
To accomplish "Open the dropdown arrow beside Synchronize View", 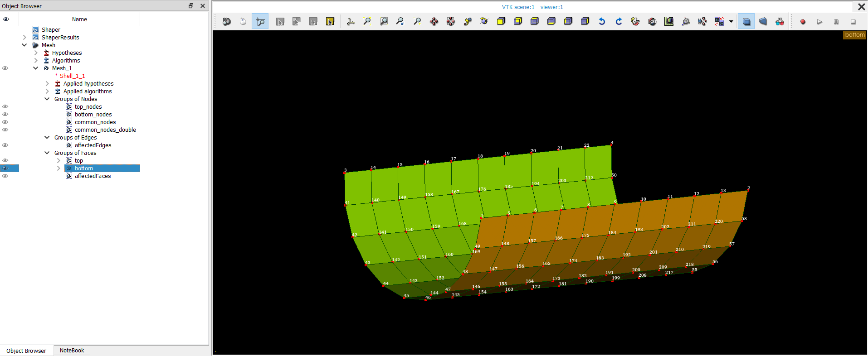I will [x=731, y=21].
